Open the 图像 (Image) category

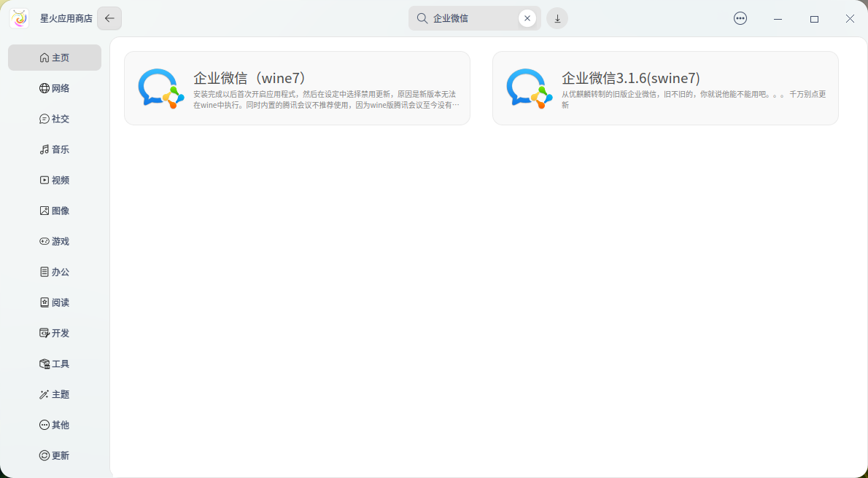point(54,211)
